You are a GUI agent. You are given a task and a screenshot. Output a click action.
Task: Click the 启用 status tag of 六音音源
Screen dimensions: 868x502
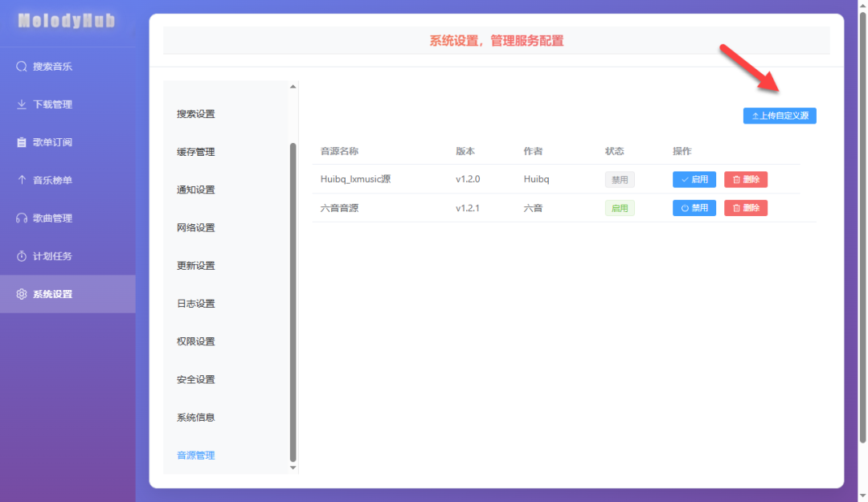(x=620, y=208)
